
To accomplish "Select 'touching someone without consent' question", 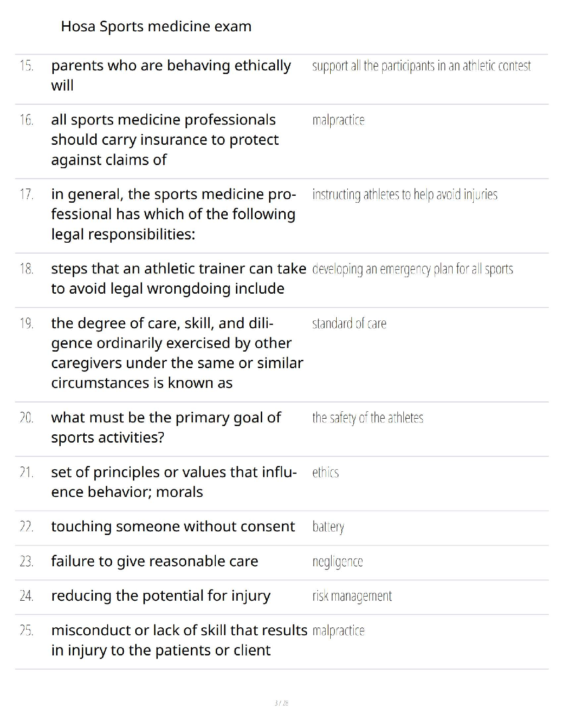I will (x=173, y=527).
